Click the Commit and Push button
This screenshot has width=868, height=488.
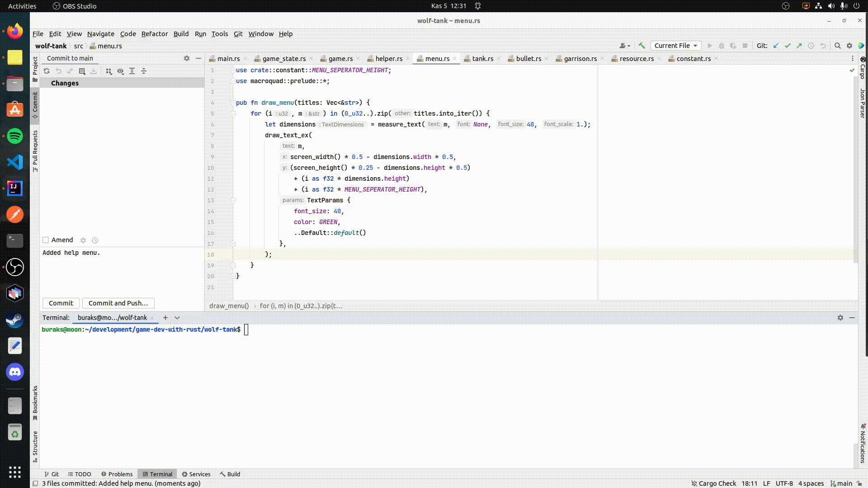coord(118,303)
